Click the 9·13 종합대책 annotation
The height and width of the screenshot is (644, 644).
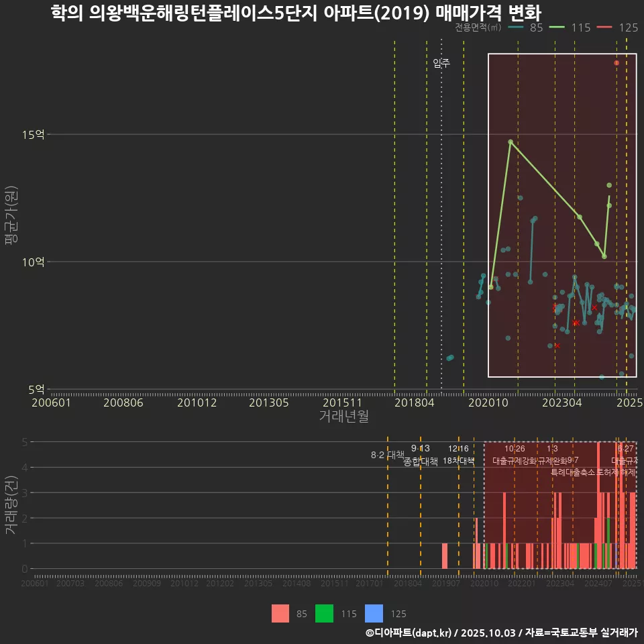click(419, 456)
